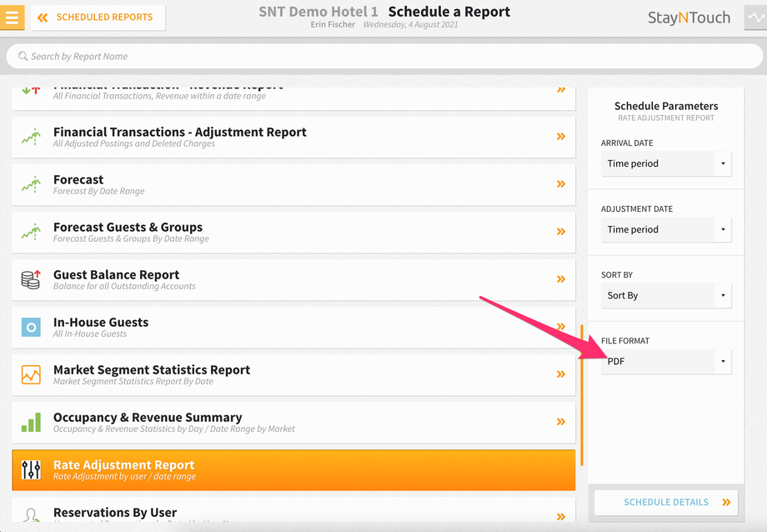Open chevron for Forecast Guests & Groups
767x532 pixels.
tap(561, 232)
